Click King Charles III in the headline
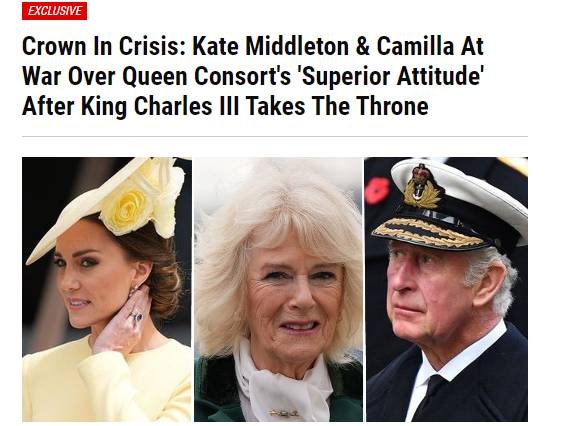Viewport: 562px width, 426px height. (x=159, y=107)
